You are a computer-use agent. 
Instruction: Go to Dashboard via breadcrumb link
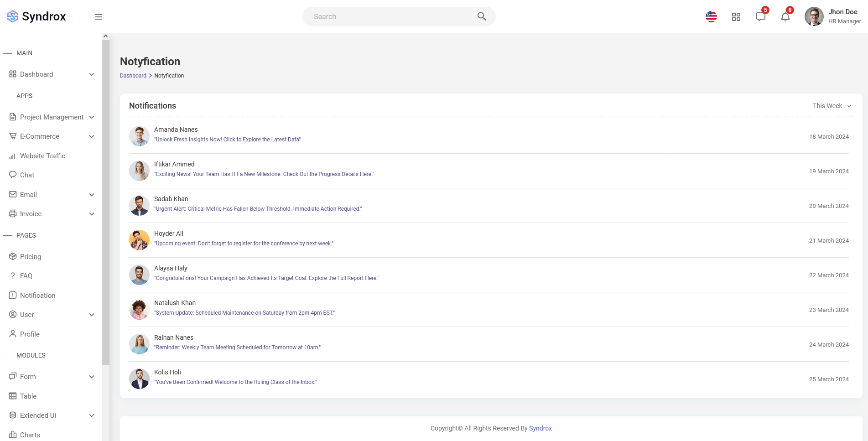pyautogui.click(x=133, y=76)
